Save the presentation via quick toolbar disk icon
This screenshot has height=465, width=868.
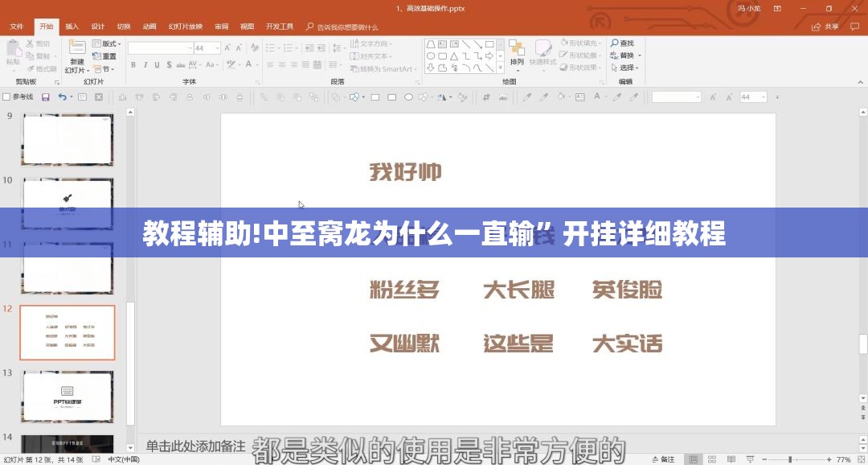(x=45, y=97)
